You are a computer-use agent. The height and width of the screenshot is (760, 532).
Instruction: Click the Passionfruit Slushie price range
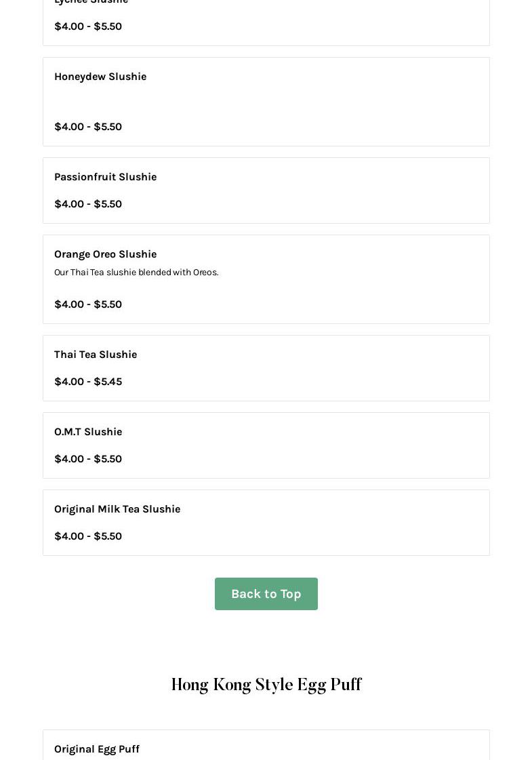coord(88,204)
